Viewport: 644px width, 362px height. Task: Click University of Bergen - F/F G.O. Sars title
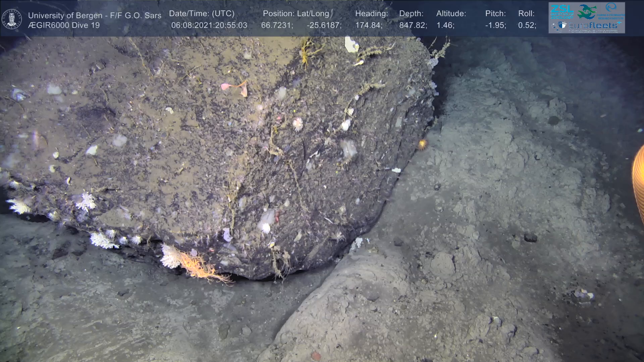[95, 15]
